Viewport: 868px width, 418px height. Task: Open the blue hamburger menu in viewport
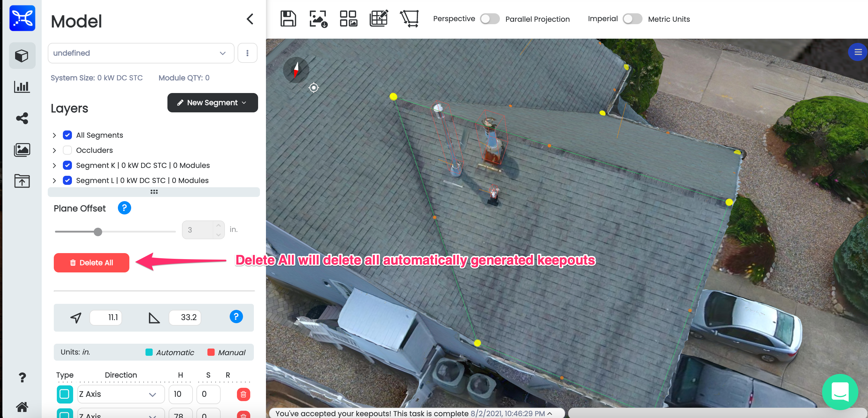pyautogui.click(x=857, y=52)
